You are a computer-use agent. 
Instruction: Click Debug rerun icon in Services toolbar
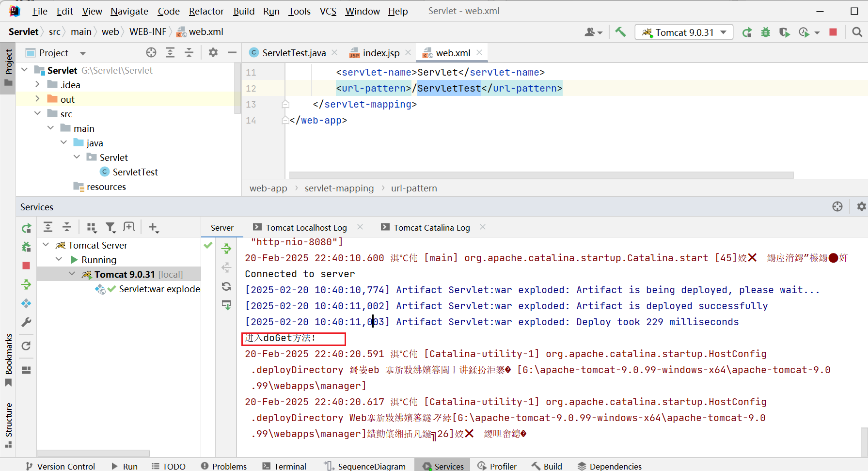coord(26,247)
